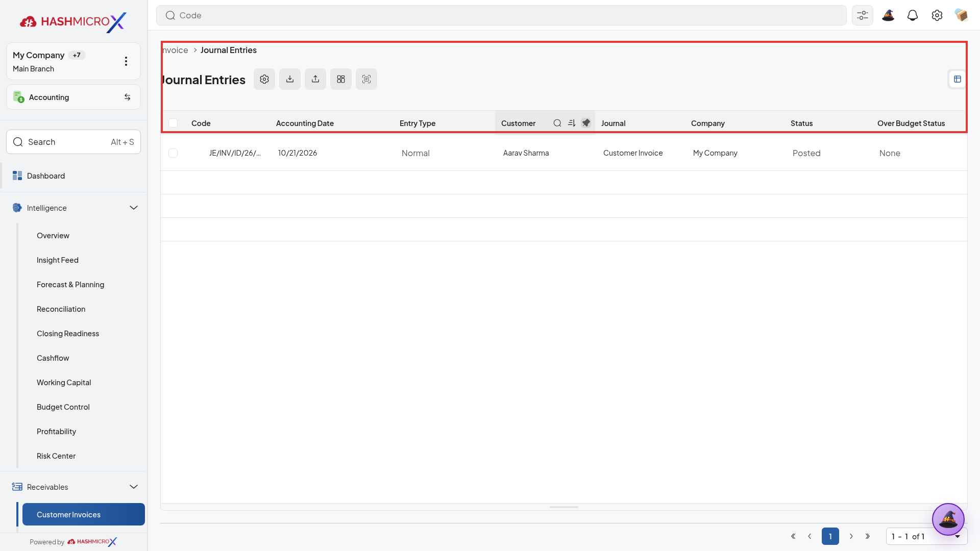The image size is (980, 551).
Task: Go to next page arrow
Action: (x=851, y=536)
